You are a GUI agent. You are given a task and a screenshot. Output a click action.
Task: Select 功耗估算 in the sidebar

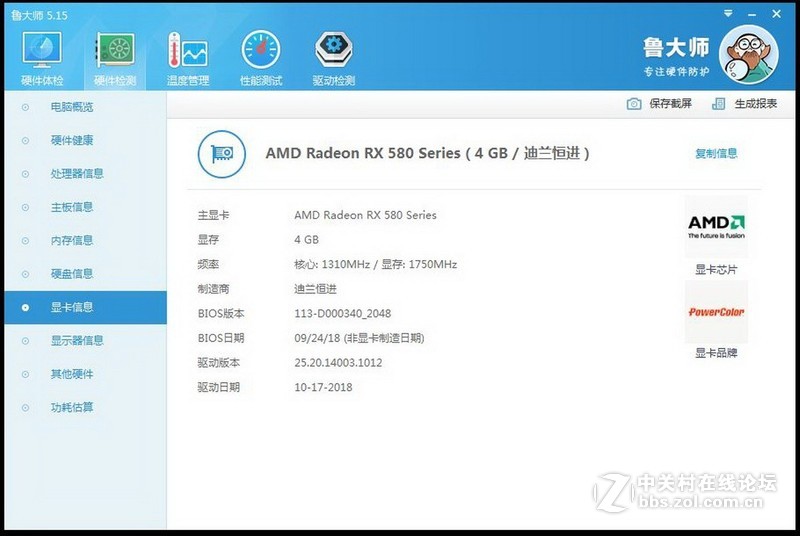tap(85, 407)
